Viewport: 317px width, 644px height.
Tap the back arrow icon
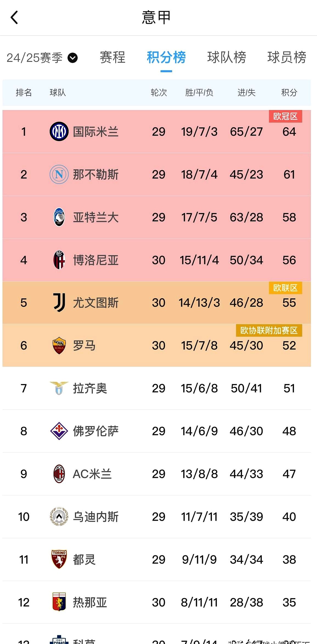[x=14, y=18]
